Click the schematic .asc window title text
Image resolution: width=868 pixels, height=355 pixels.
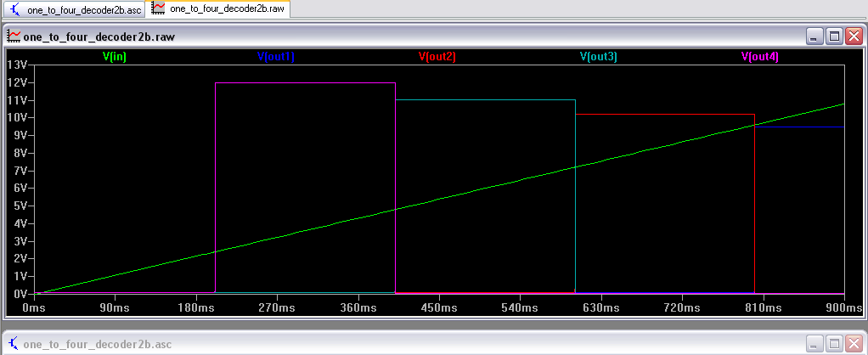pos(98,344)
